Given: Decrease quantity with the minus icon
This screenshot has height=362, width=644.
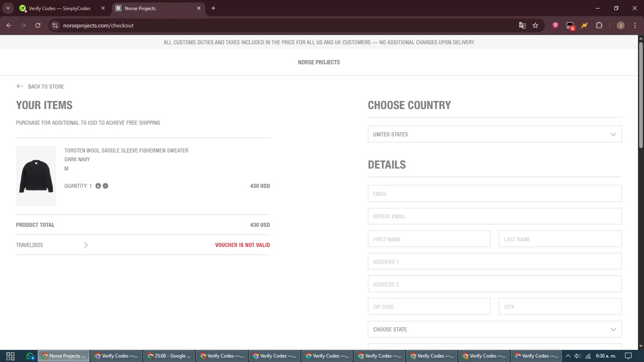Looking at the screenshot, I should coord(105,186).
